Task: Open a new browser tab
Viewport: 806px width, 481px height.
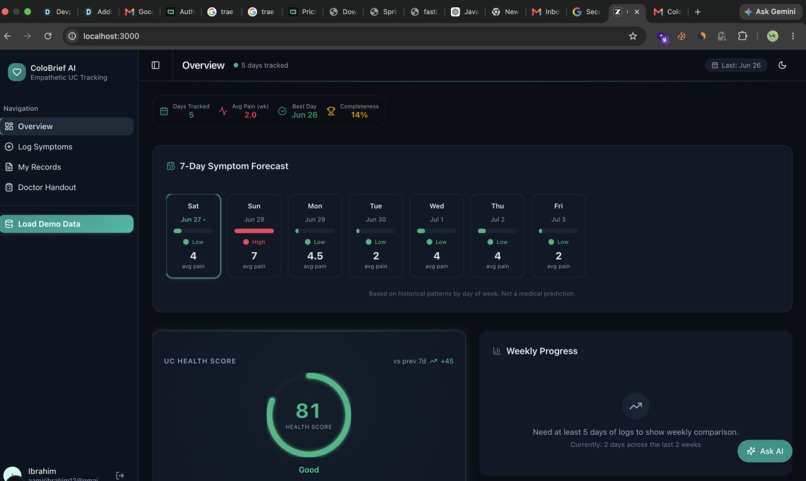Action: coord(698,11)
